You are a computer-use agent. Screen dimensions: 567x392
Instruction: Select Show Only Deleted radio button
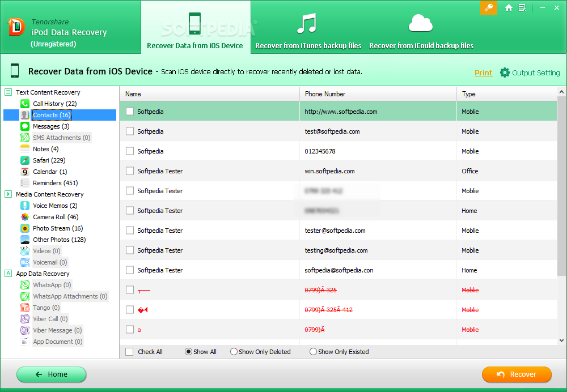point(234,352)
